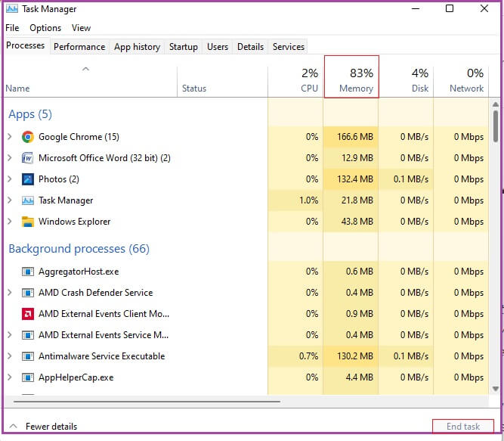Sort processes by Disk column

pyautogui.click(x=406, y=82)
